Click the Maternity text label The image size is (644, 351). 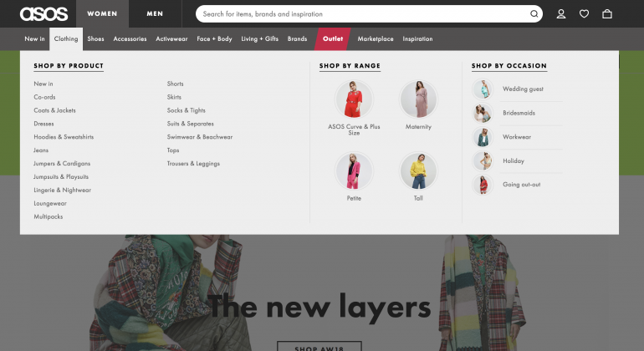point(418,127)
